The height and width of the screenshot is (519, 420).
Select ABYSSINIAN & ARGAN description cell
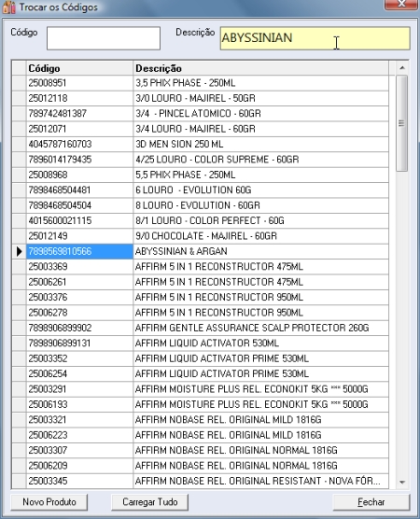260,251
